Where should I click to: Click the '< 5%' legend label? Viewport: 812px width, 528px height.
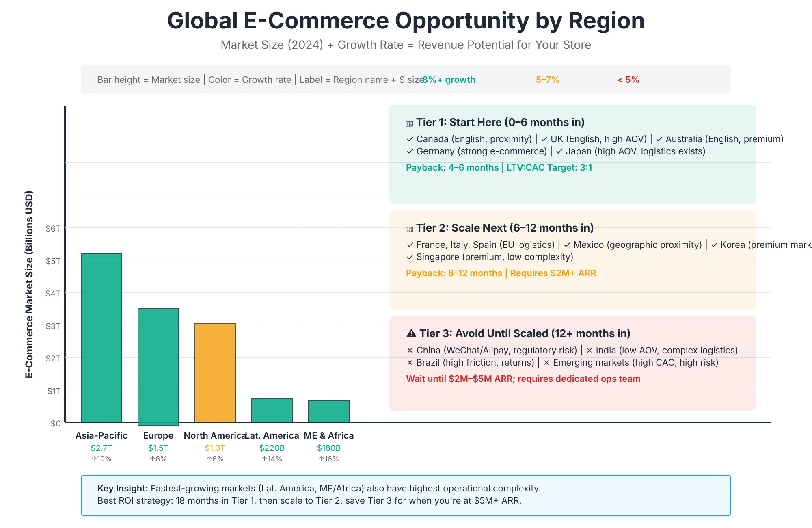click(x=628, y=80)
